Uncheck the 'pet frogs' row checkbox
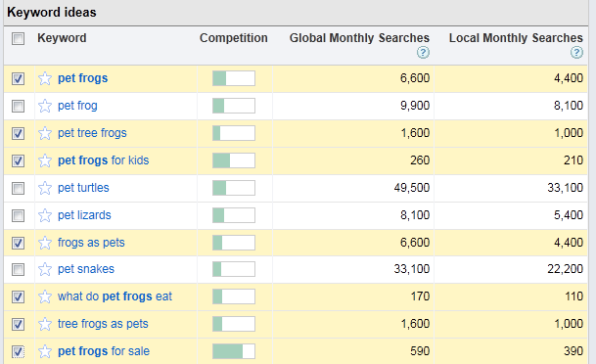This screenshot has height=364, width=596. pyautogui.click(x=18, y=78)
